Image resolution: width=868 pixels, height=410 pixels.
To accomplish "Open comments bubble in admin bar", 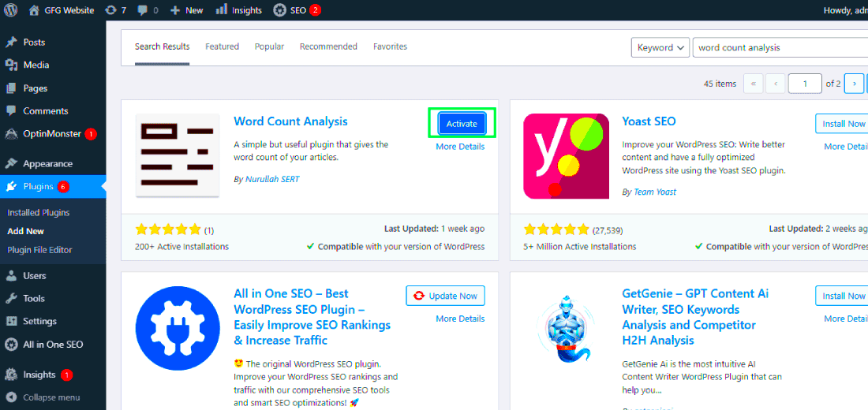I will [148, 10].
